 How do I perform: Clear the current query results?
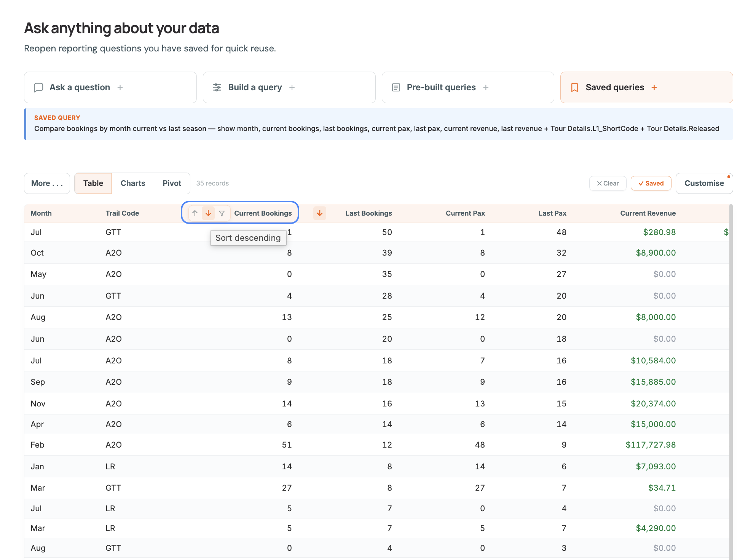pos(608,183)
